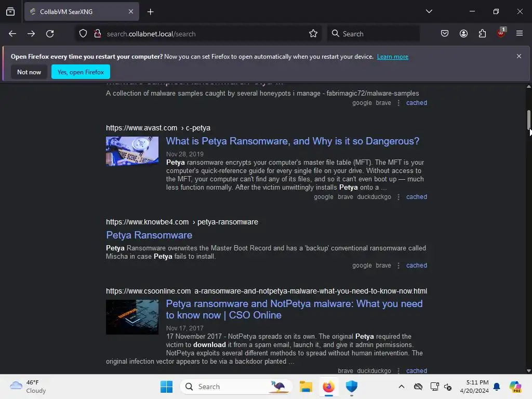Open Petya Ransomware knowbe4 result title
Viewport: 532px width, 399px height.
tap(149, 235)
